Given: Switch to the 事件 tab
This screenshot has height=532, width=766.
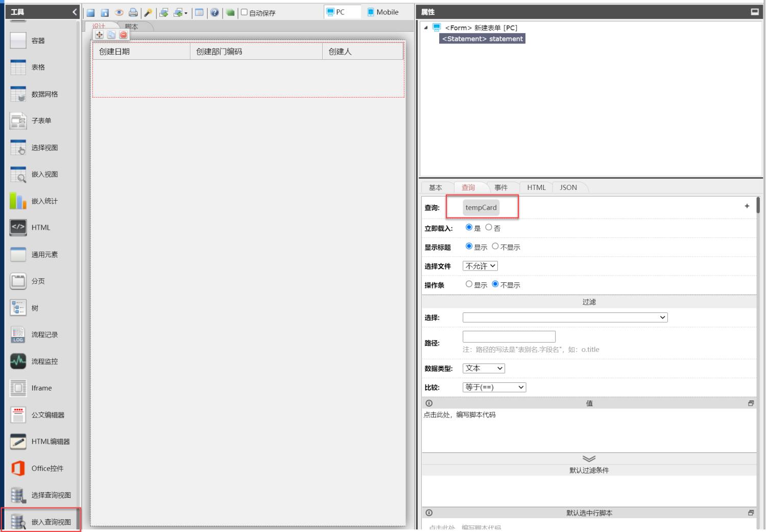Looking at the screenshot, I should click(501, 187).
